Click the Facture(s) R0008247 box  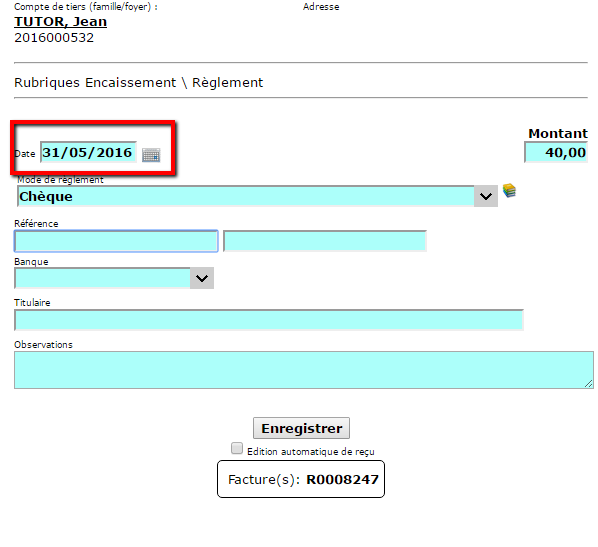301,479
